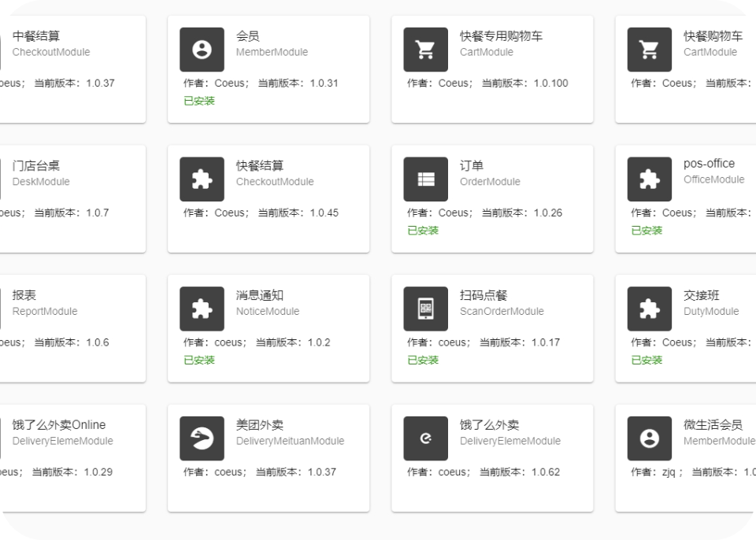Click the list icon for 订单 module
The height and width of the screenshot is (540, 756).
(x=425, y=179)
